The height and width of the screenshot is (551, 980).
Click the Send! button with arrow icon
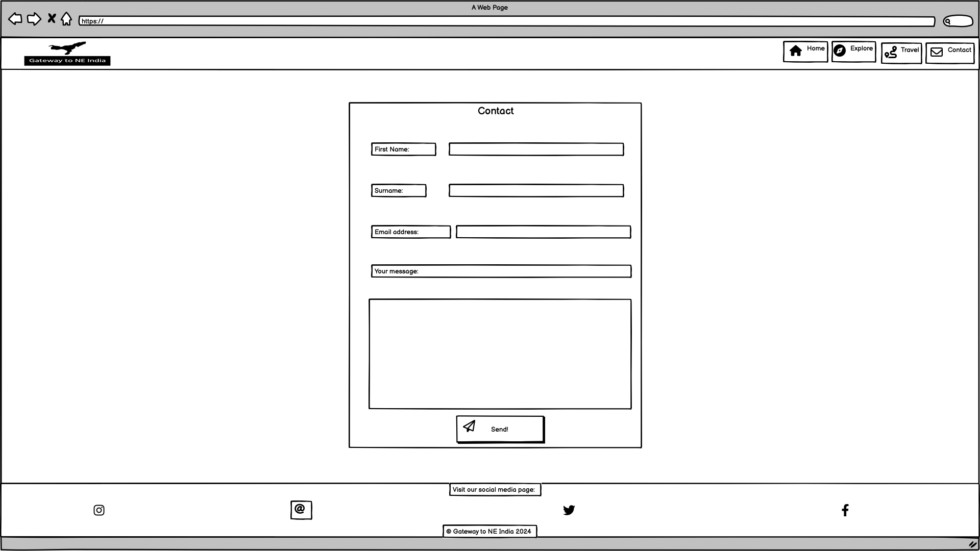click(x=499, y=429)
